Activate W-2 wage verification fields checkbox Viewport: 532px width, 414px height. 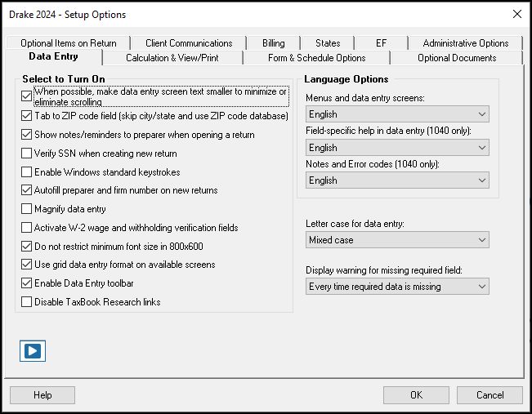coord(26,228)
